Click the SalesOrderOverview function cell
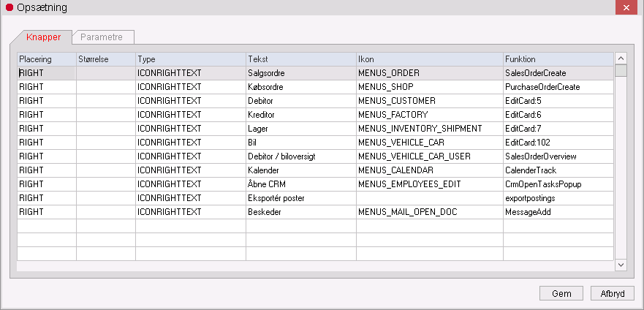This screenshot has width=644, height=310. click(x=557, y=156)
